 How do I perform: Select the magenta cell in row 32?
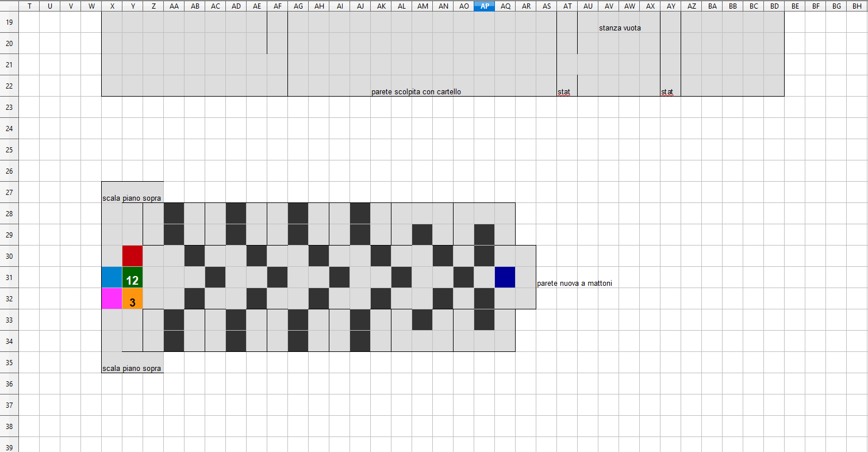pos(112,298)
